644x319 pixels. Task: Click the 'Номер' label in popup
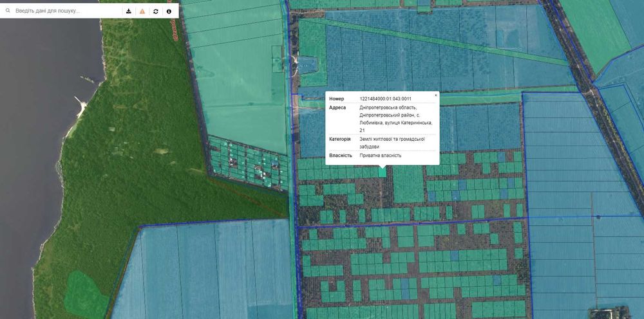pyautogui.click(x=336, y=99)
